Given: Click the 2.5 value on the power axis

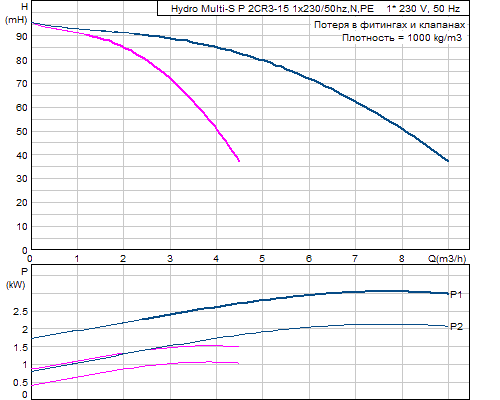Looking at the screenshot, I should tap(20, 312).
